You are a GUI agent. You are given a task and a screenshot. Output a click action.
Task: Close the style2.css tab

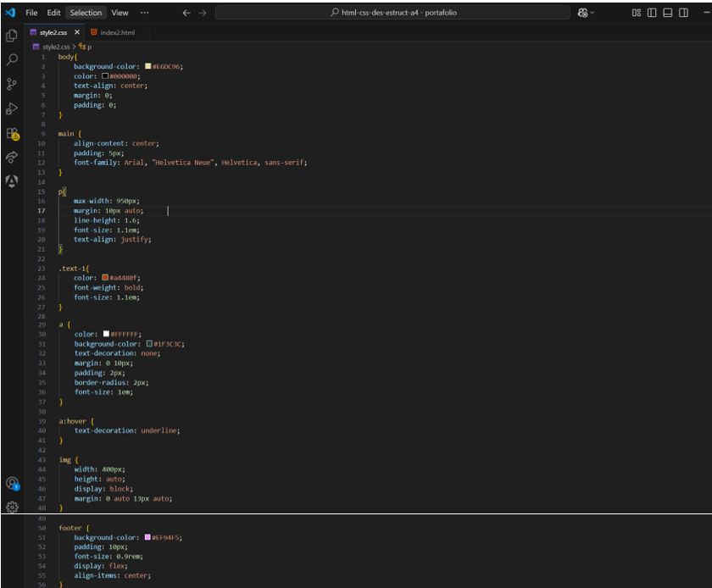coord(77,32)
